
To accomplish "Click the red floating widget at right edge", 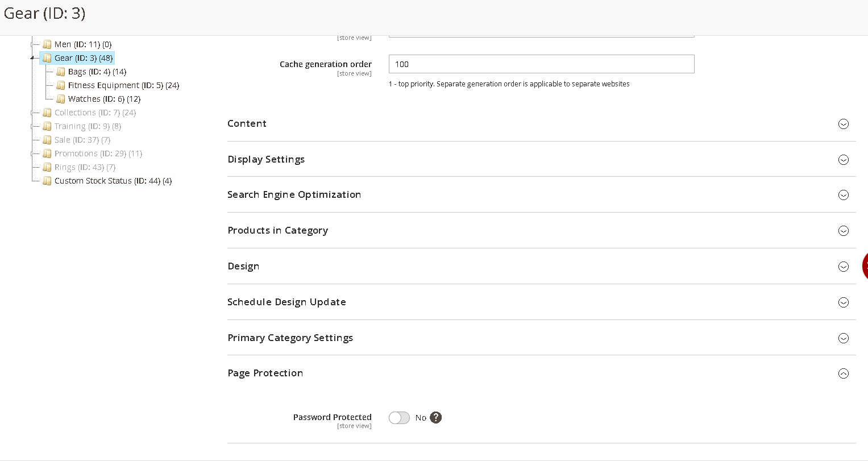I will click(864, 265).
